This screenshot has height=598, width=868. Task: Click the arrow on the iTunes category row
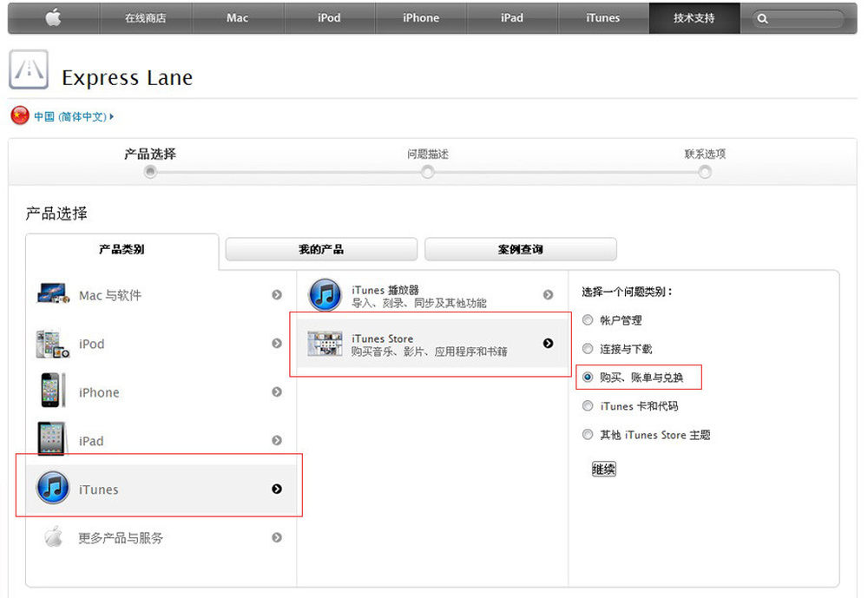coord(277,489)
